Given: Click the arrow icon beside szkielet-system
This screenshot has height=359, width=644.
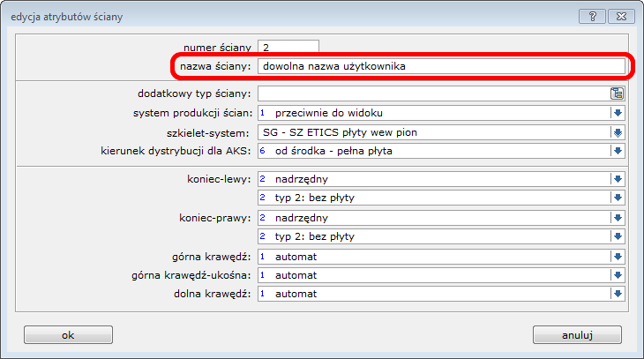Looking at the screenshot, I should pos(618,132).
